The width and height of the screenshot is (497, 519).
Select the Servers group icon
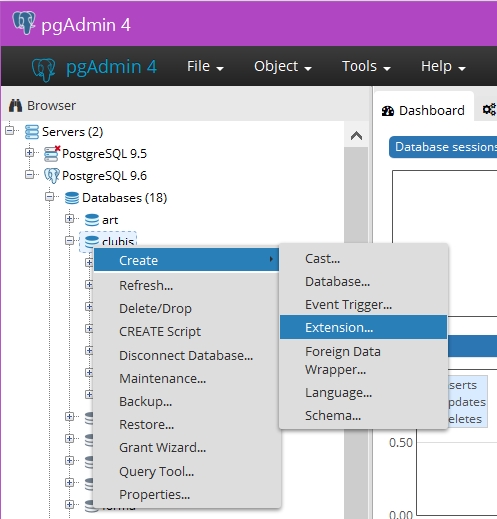coord(32,132)
